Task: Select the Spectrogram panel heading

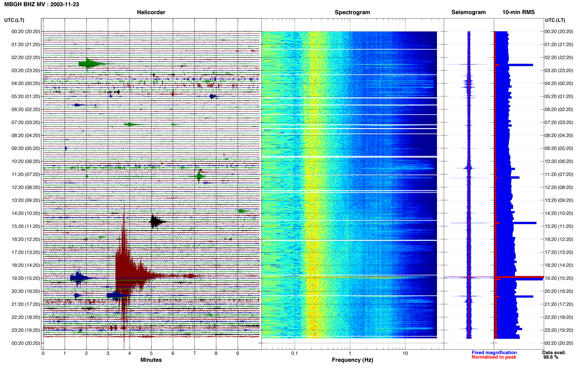Action: (352, 12)
